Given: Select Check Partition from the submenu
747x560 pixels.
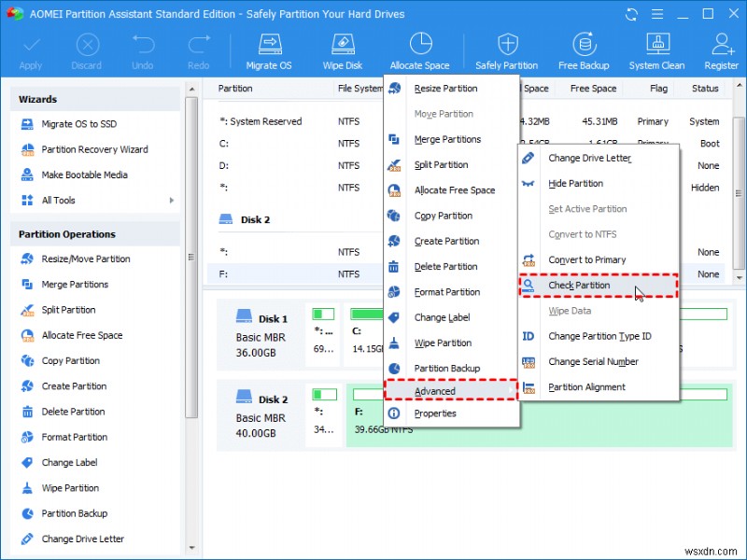Looking at the screenshot, I should (x=581, y=285).
